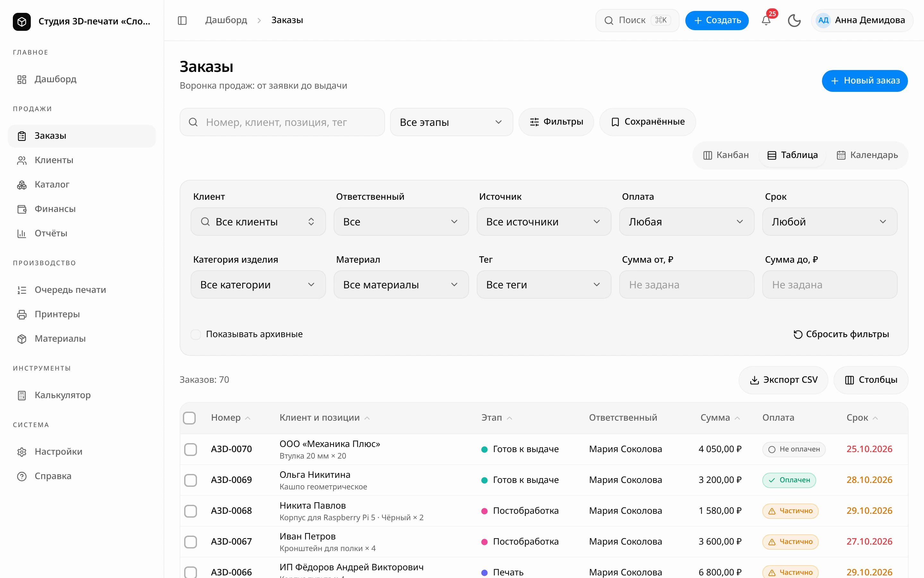Open Сохранённые saved filters
Viewport: 924px width, 578px height.
tap(647, 122)
